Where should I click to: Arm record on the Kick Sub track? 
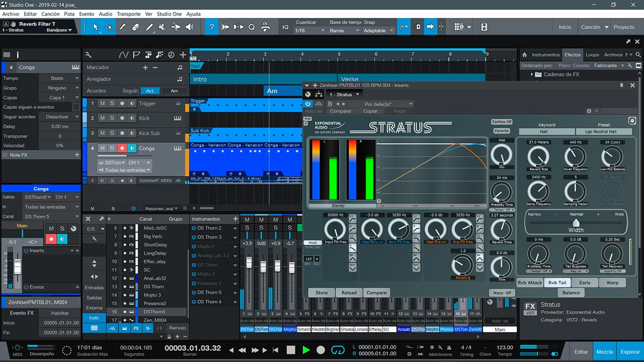click(122, 133)
